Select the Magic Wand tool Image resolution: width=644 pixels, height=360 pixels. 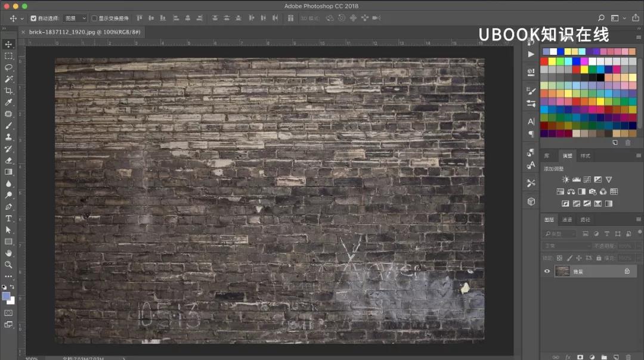8,79
